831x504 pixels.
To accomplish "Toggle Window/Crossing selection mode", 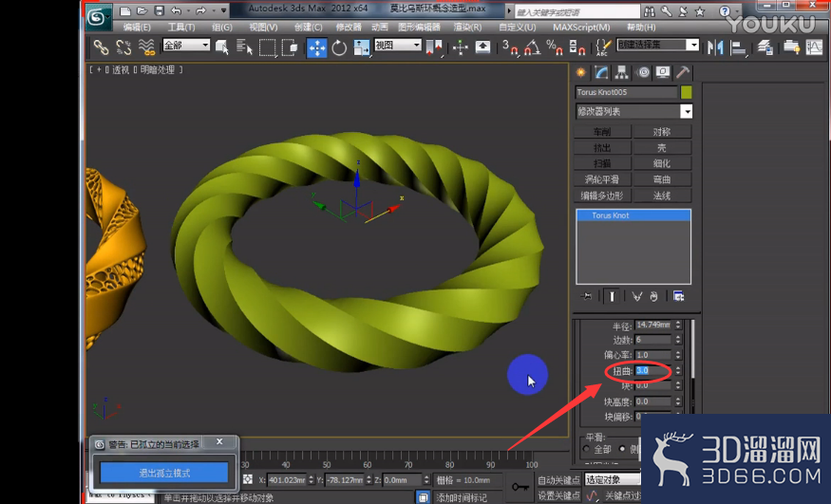I will tap(290, 47).
